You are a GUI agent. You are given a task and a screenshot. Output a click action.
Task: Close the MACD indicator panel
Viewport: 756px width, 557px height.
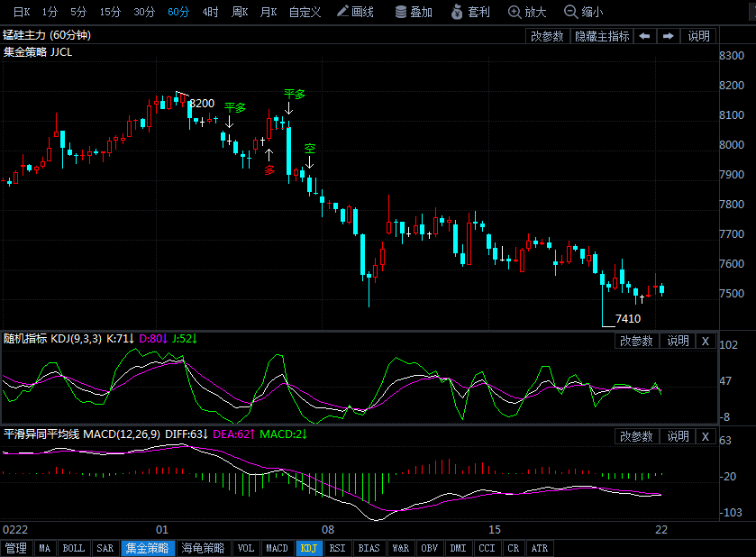tap(706, 436)
